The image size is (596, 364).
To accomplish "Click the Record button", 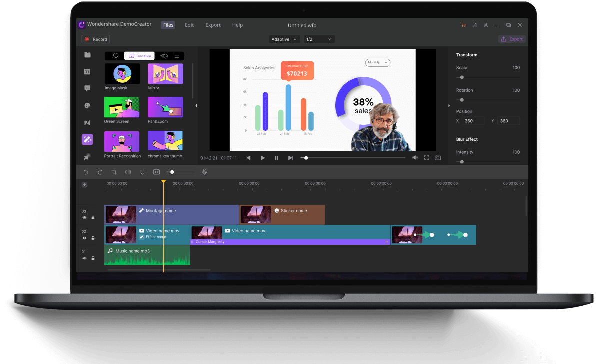I will [x=96, y=39].
